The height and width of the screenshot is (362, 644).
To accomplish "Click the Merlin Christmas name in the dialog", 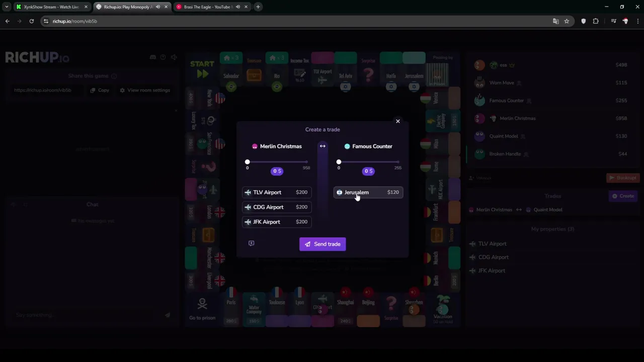I will pos(281,146).
